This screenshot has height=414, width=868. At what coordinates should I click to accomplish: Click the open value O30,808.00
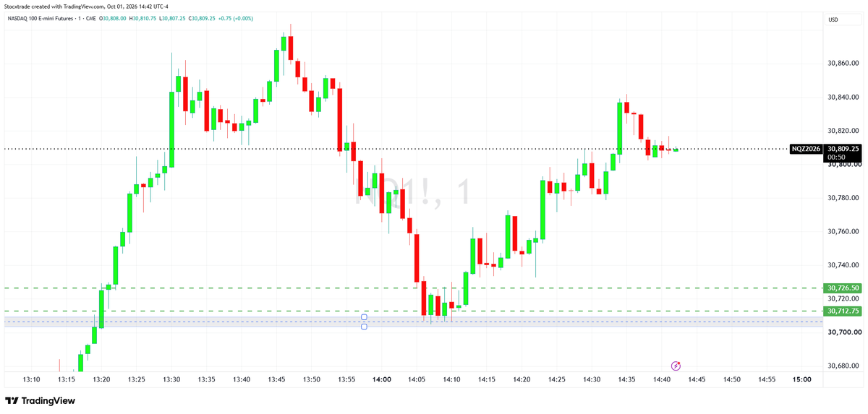coord(112,18)
